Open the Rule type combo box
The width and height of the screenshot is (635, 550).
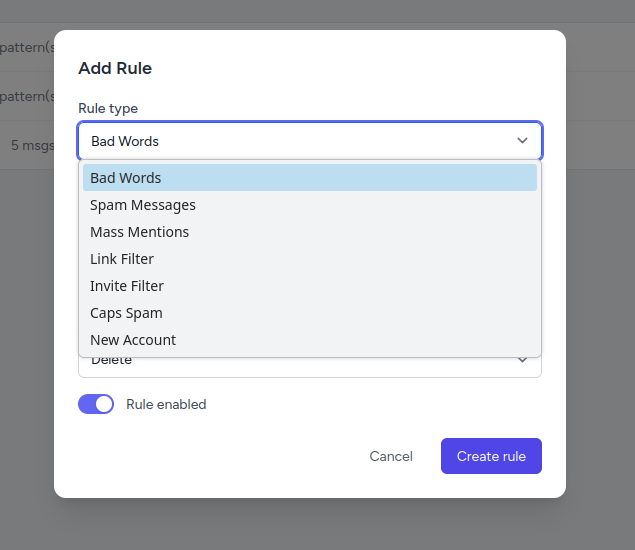click(310, 141)
